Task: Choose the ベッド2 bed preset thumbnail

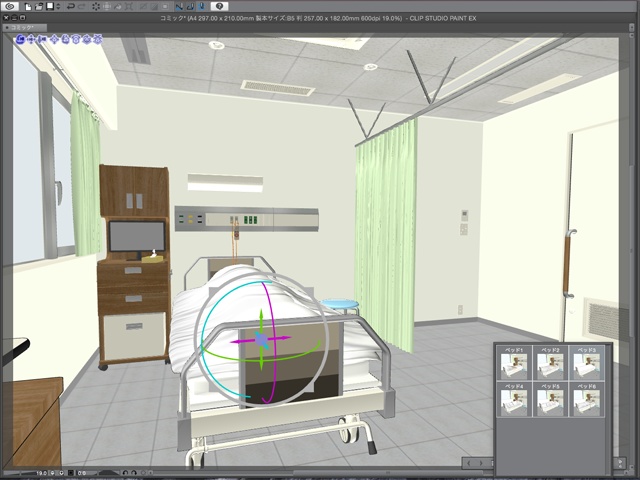Action: (x=550, y=363)
